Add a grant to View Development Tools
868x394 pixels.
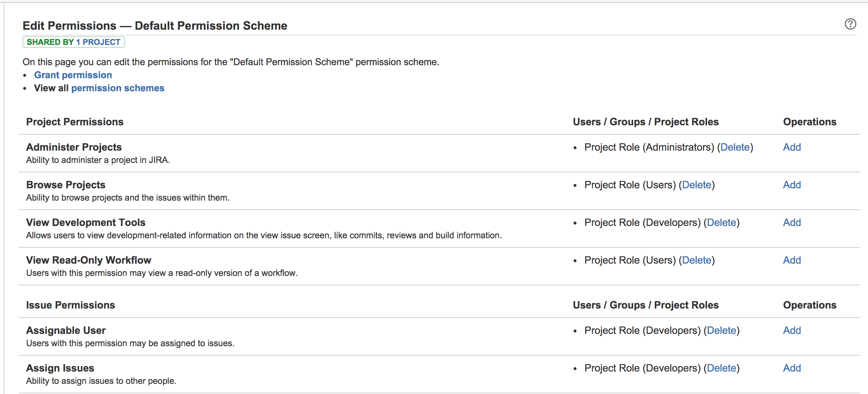pyautogui.click(x=792, y=222)
